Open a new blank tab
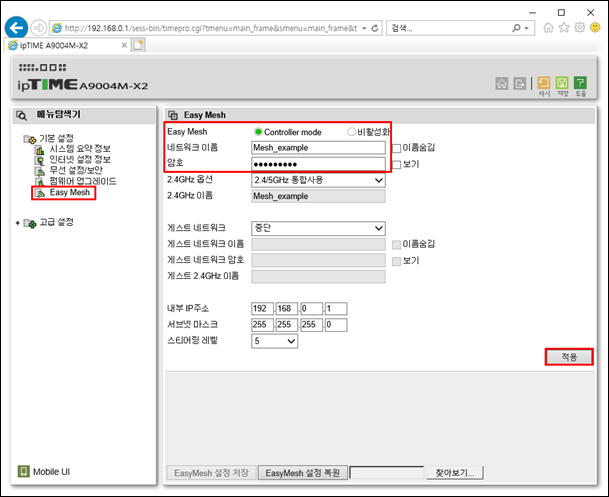The image size is (609, 497). pos(138,45)
